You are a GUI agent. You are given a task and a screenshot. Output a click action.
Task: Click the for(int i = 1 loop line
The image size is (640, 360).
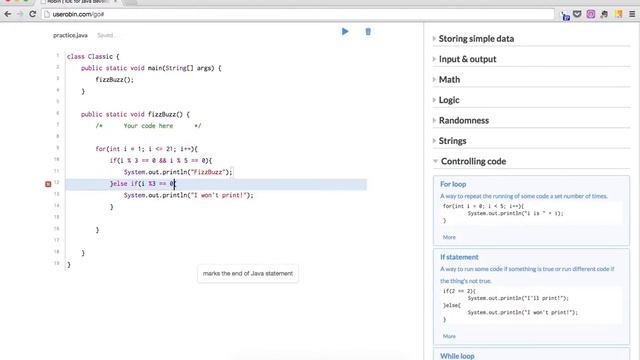(x=147, y=149)
